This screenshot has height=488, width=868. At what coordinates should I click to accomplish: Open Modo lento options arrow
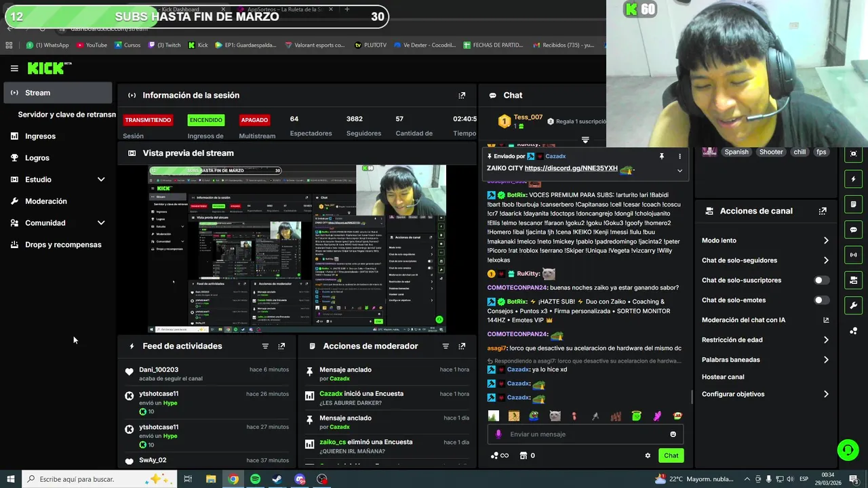click(x=826, y=241)
